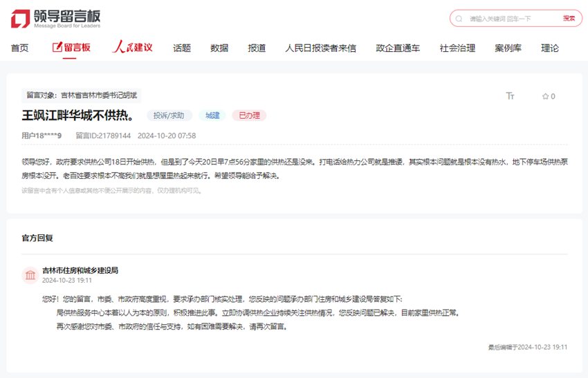Go to the 理论 section
This screenshot has width=588, height=378.
click(x=550, y=48)
